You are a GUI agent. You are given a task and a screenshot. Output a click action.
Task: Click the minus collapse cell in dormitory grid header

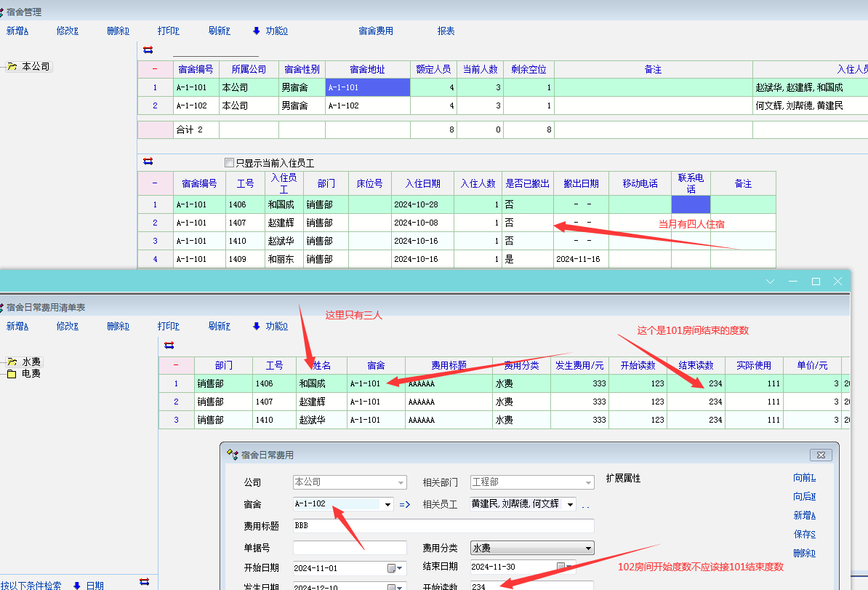click(155, 69)
